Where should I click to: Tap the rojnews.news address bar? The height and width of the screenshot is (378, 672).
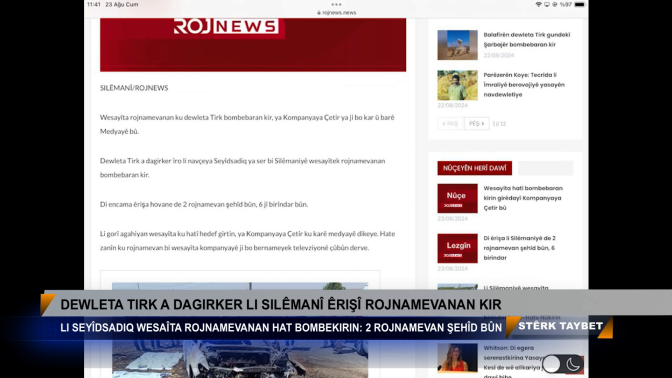(x=336, y=13)
